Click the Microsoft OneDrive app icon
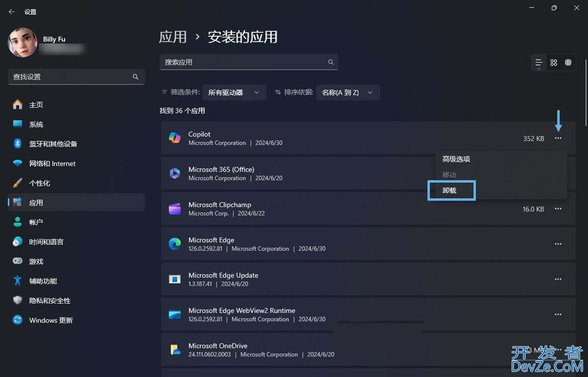Image resolution: width=588 pixels, height=377 pixels. click(175, 350)
